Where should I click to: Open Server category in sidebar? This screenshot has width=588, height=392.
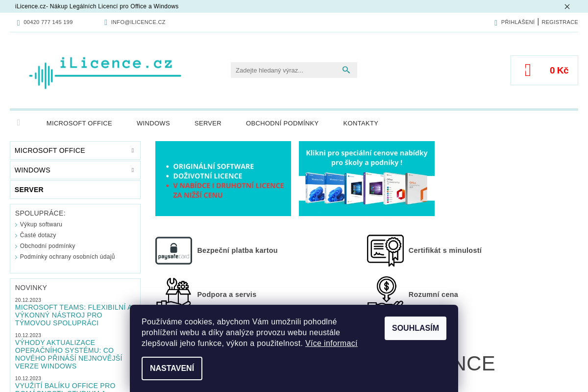[29, 190]
